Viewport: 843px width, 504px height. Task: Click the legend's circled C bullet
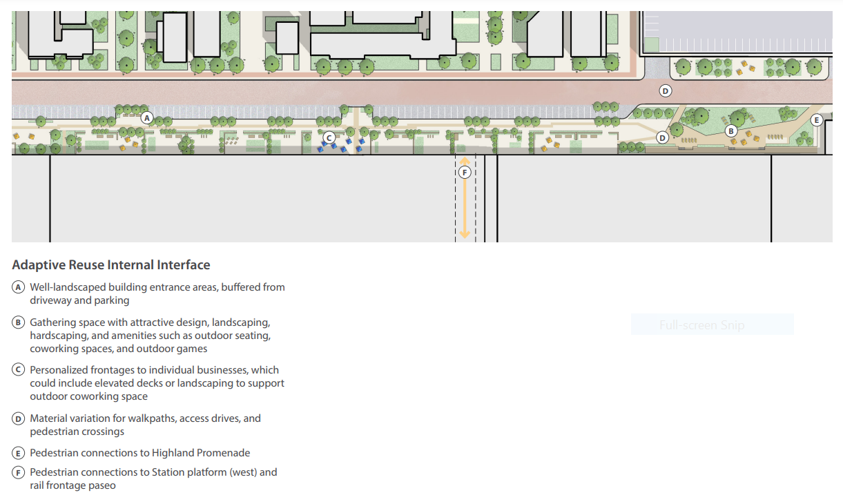(x=19, y=370)
